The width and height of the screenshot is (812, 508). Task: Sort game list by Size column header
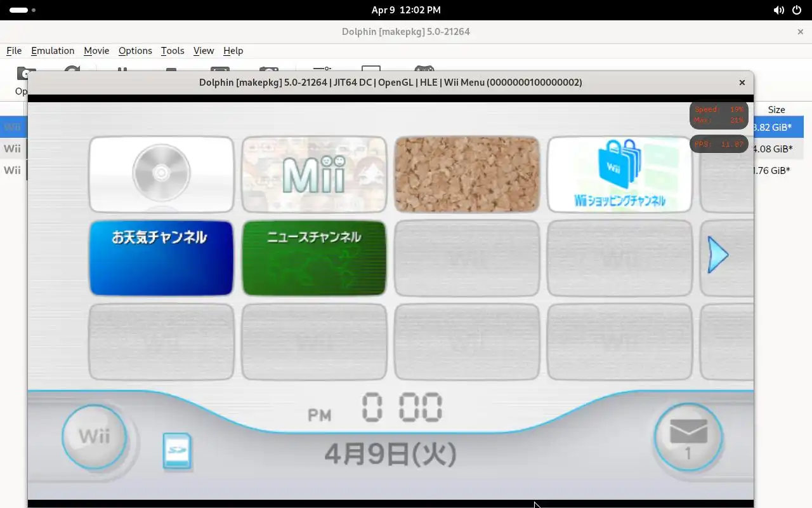point(776,109)
